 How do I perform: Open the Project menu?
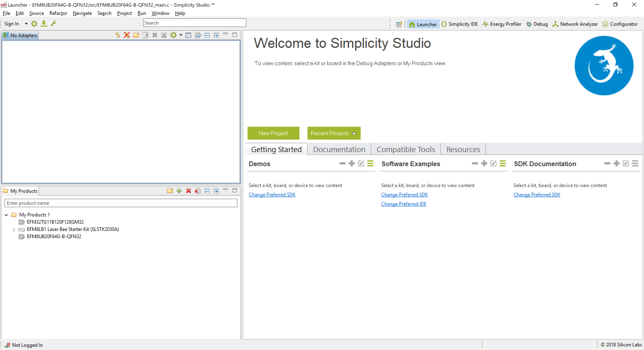pyautogui.click(x=124, y=13)
